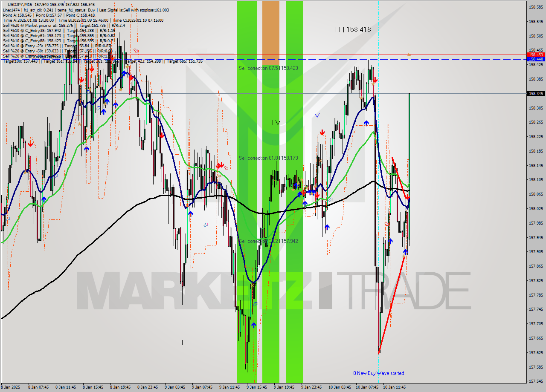Click the 'Target 685: 151.735' text
Viewport: 546px width, 392px height.
pyautogui.click(x=185, y=61)
